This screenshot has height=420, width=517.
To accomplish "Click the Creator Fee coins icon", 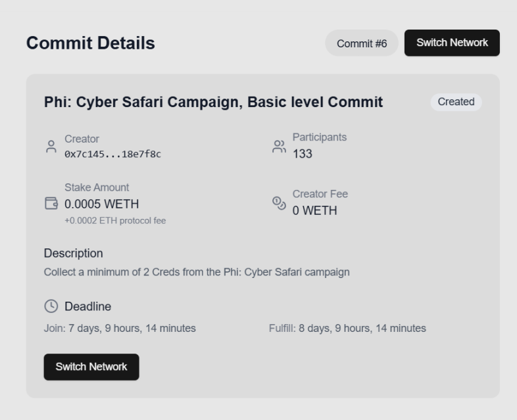I will [x=279, y=203].
